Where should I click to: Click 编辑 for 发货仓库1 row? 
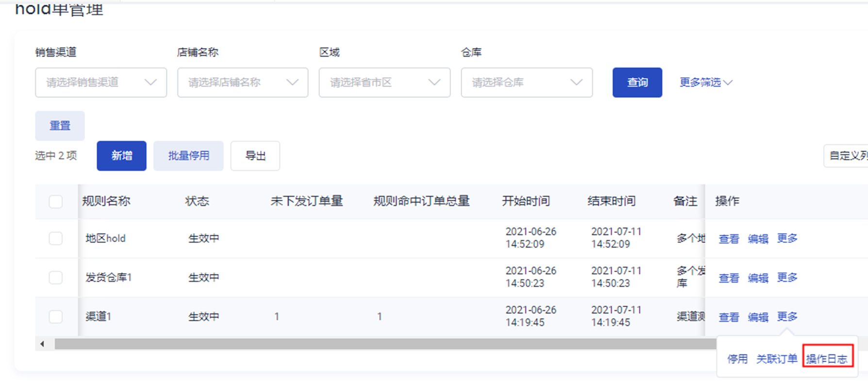pyautogui.click(x=758, y=278)
